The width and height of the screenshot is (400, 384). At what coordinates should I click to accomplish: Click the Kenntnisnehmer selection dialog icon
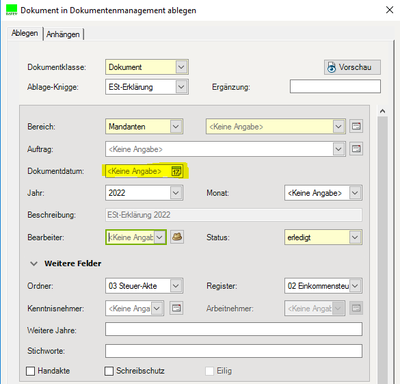click(176, 308)
